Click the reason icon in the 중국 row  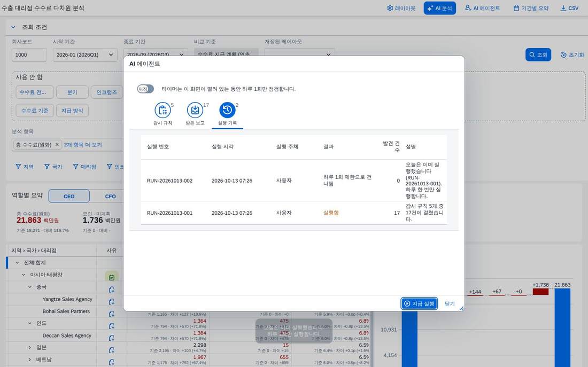(x=111, y=290)
